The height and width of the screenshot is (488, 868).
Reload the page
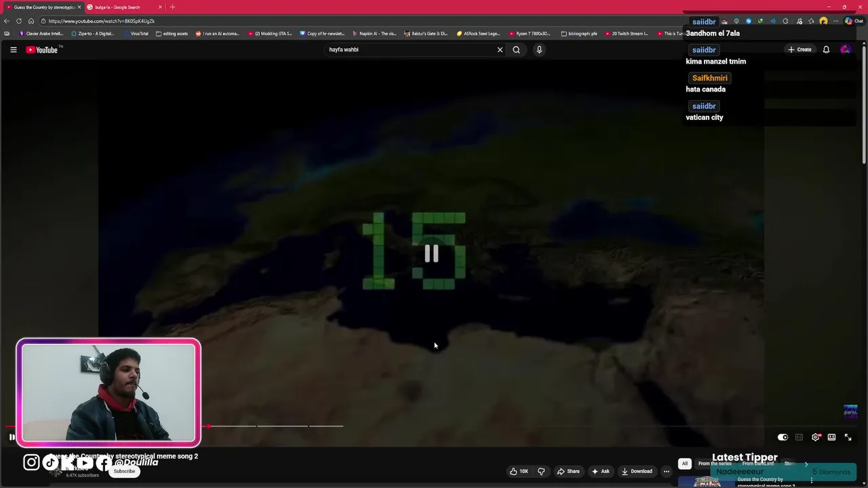tap(19, 21)
